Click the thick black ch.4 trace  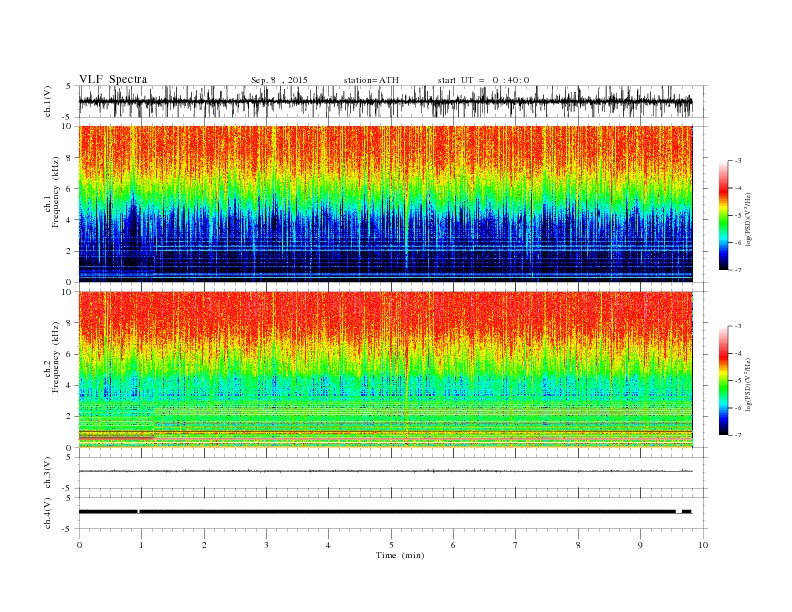(x=385, y=512)
